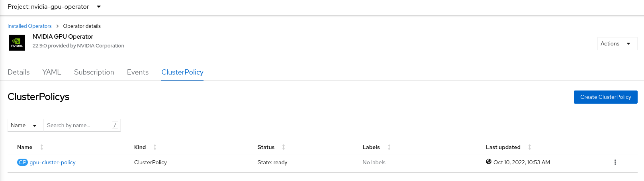Image resolution: width=644 pixels, height=181 pixels.
Task: Click the Create ClusterPolicy button
Action: pos(605,97)
